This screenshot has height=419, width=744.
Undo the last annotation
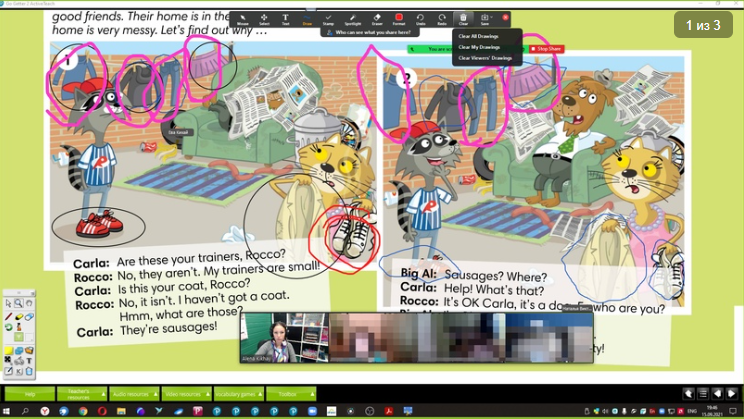click(420, 19)
